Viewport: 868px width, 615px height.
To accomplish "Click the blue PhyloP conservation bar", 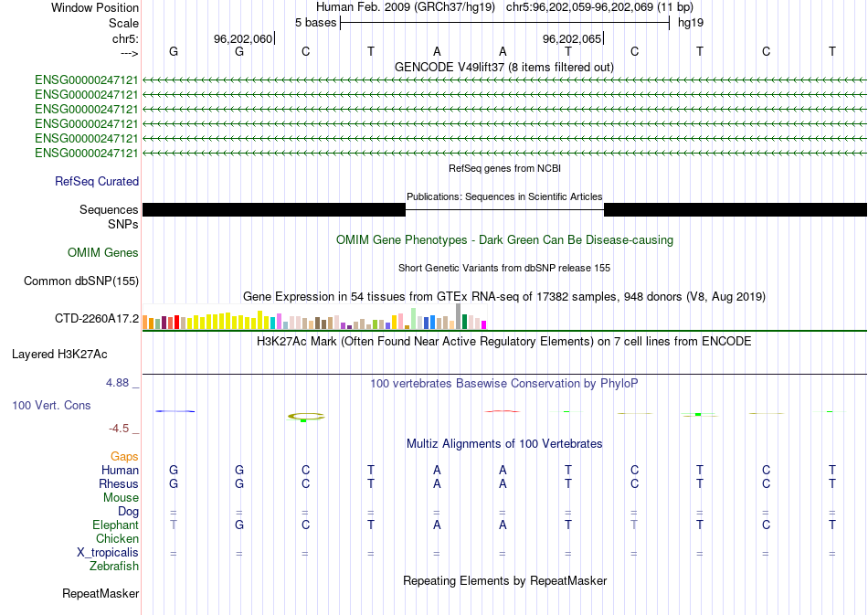I will [x=175, y=411].
